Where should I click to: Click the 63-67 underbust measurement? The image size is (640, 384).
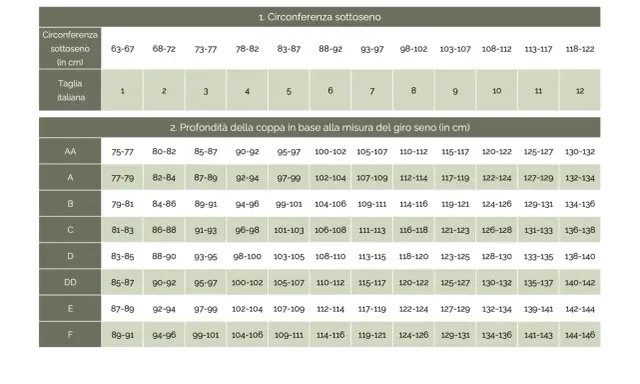pos(122,49)
